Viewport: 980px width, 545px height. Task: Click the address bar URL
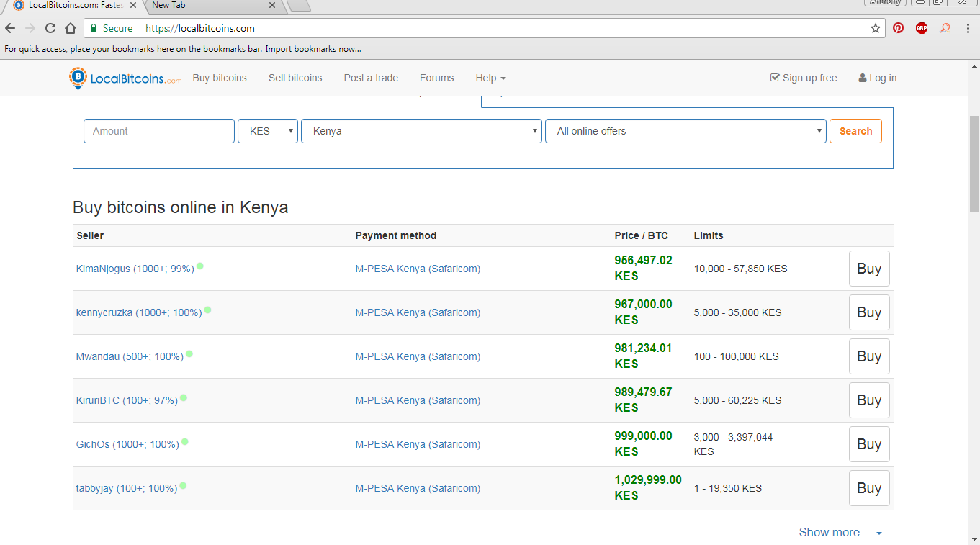pyautogui.click(x=200, y=29)
